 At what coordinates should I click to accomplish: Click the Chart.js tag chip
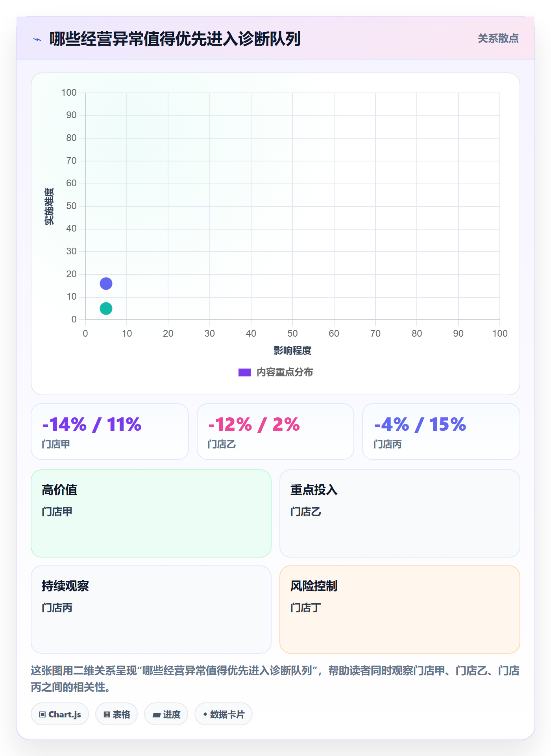pyautogui.click(x=60, y=714)
